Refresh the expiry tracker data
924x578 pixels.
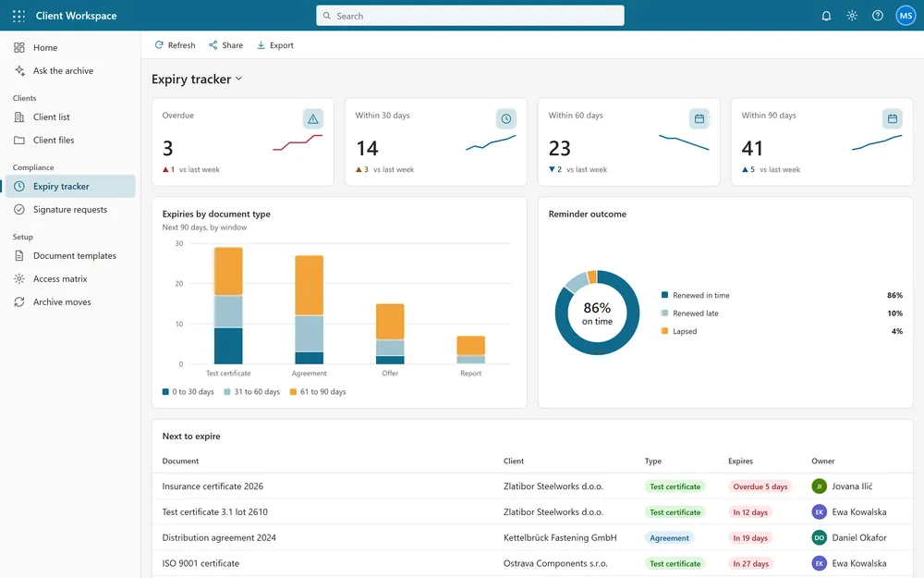[175, 45]
